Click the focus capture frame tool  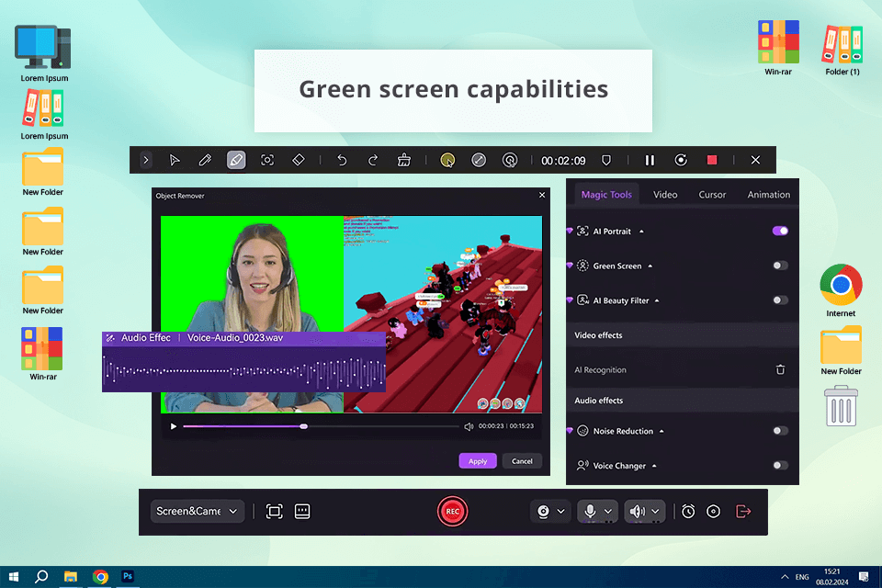(x=267, y=161)
